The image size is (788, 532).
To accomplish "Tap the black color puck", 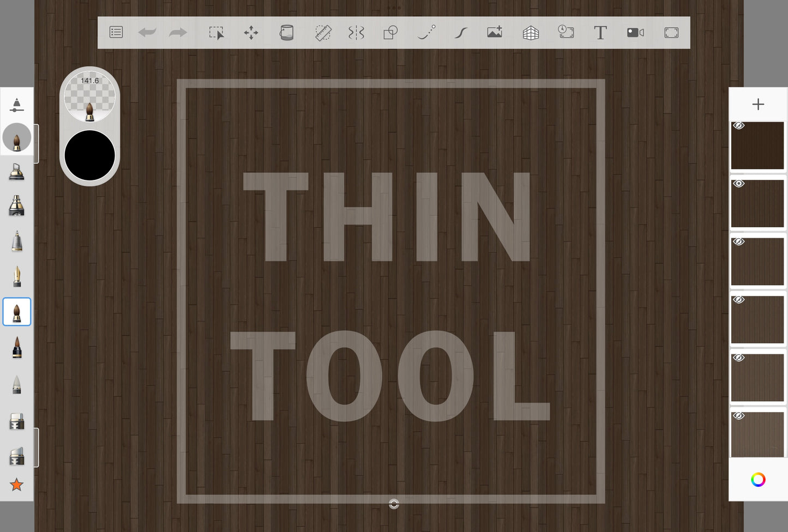I will point(90,155).
